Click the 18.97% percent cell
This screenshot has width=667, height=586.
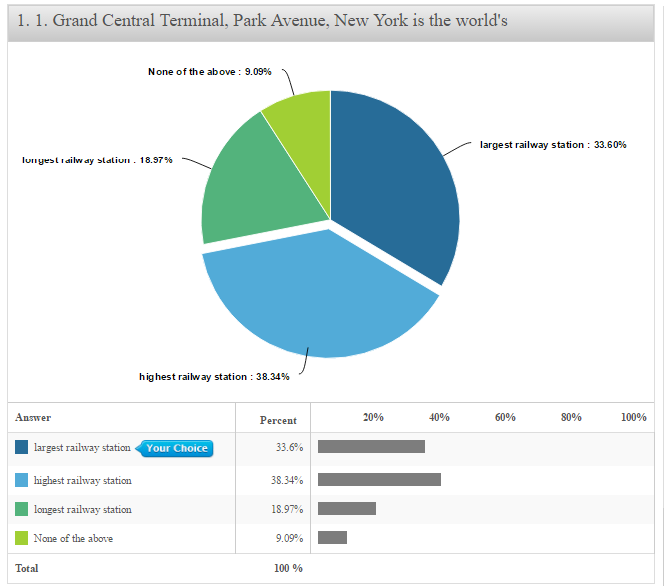tap(287, 509)
